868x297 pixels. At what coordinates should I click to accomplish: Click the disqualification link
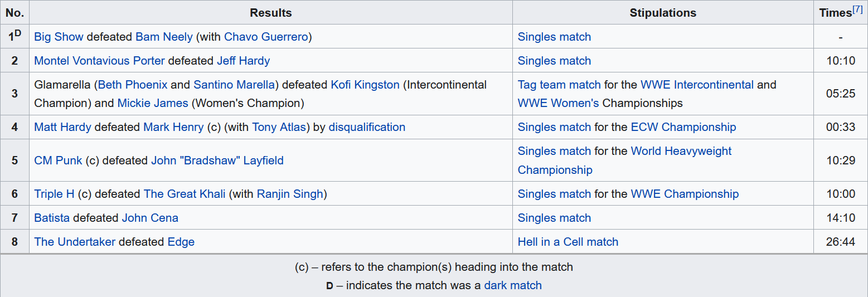tap(367, 127)
